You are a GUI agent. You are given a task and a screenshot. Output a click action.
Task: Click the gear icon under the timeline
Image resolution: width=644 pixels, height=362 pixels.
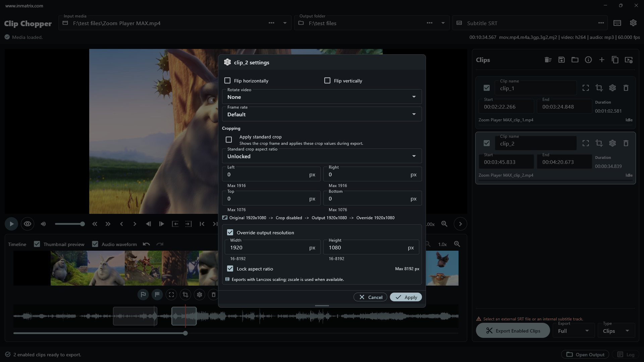(x=200, y=295)
